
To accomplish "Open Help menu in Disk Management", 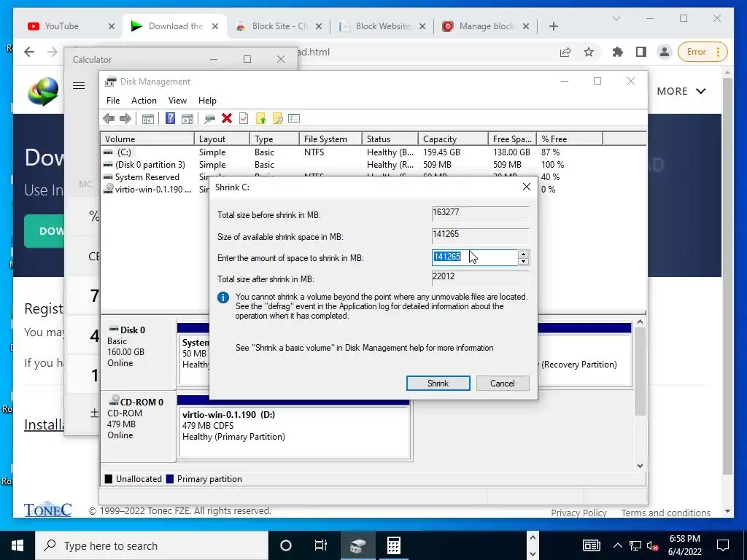I will 207,101.
